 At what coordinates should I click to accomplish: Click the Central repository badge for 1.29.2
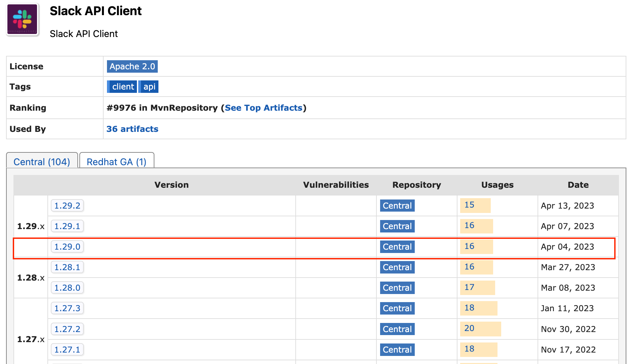point(397,206)
